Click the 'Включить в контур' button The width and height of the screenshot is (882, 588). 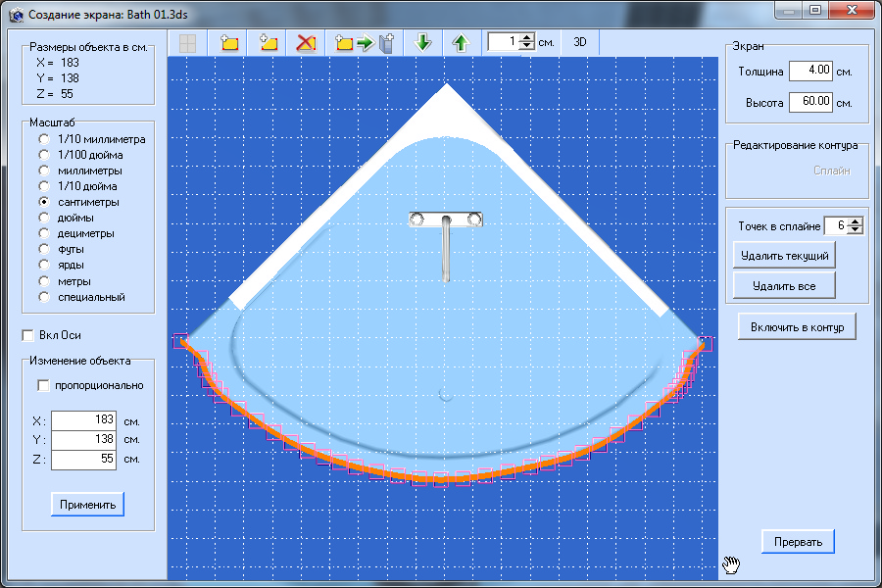pyautogui.click(x=797, y=327)
